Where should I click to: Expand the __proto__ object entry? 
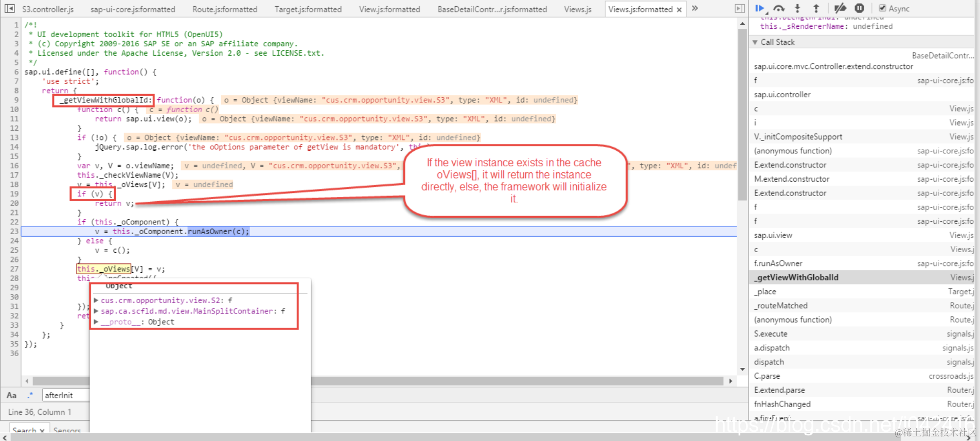point(96,322)
